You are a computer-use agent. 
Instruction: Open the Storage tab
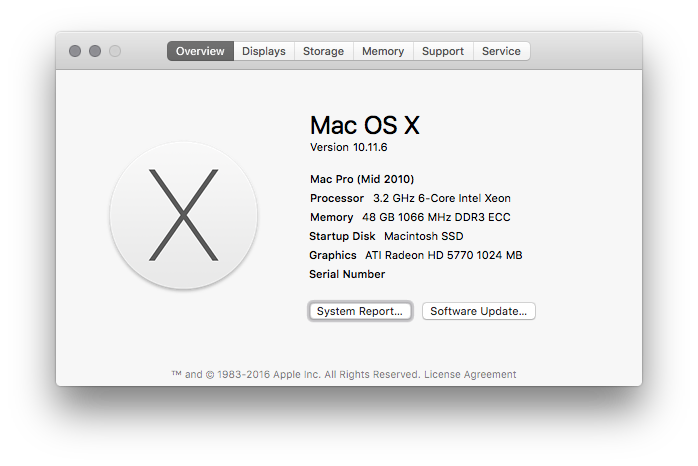click(x=324, y=51)
